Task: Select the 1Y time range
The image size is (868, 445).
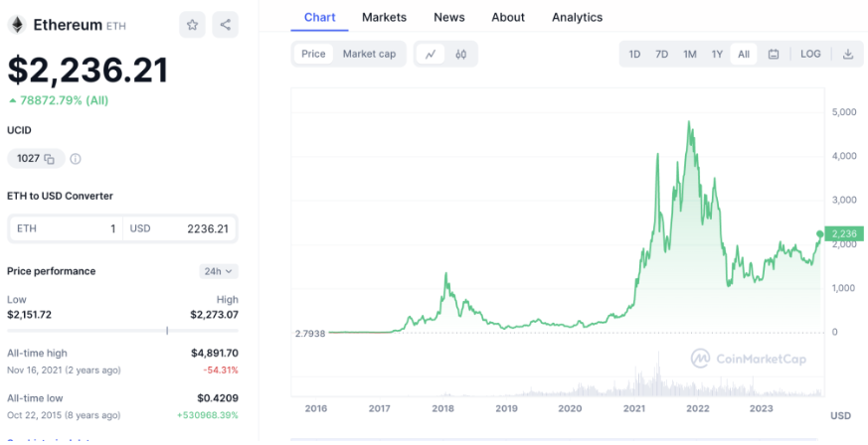Action: [x=717, y=54]
